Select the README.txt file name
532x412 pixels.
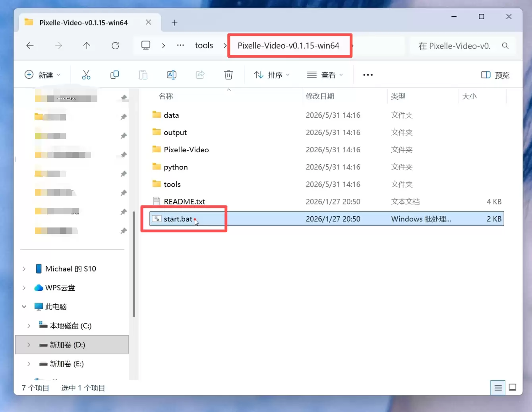pyautogui.click(x=184, y=202)
